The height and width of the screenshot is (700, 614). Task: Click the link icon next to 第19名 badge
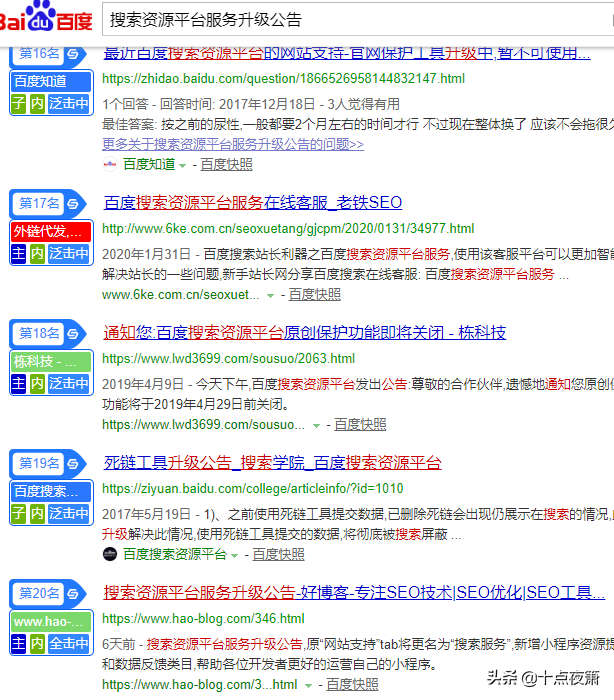coord(73,464)
